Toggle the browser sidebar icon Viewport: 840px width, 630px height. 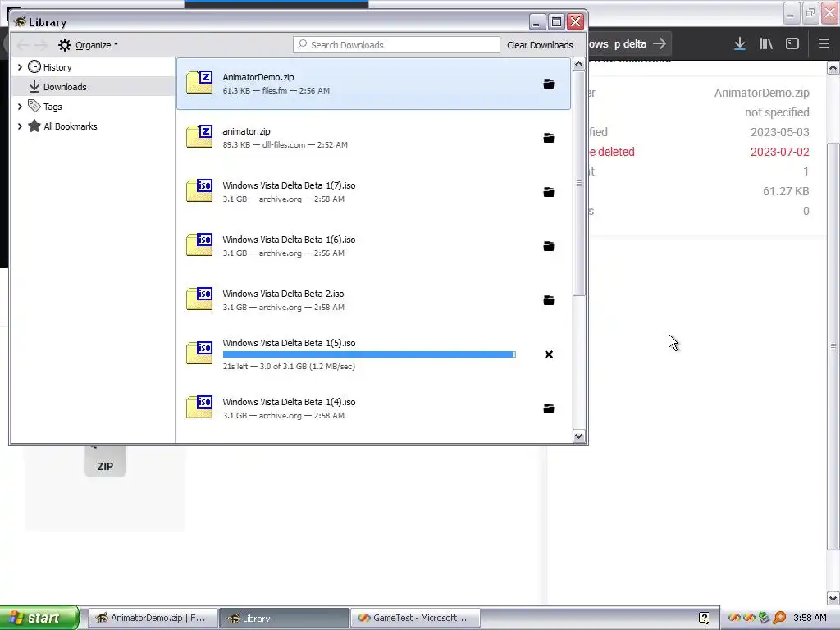[x=792, y=44]
